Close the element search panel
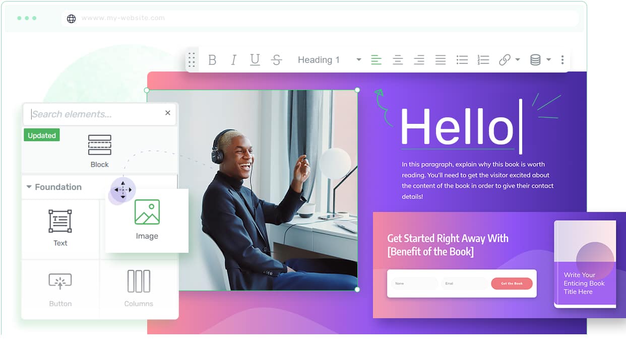 click(x=167, y=113)
